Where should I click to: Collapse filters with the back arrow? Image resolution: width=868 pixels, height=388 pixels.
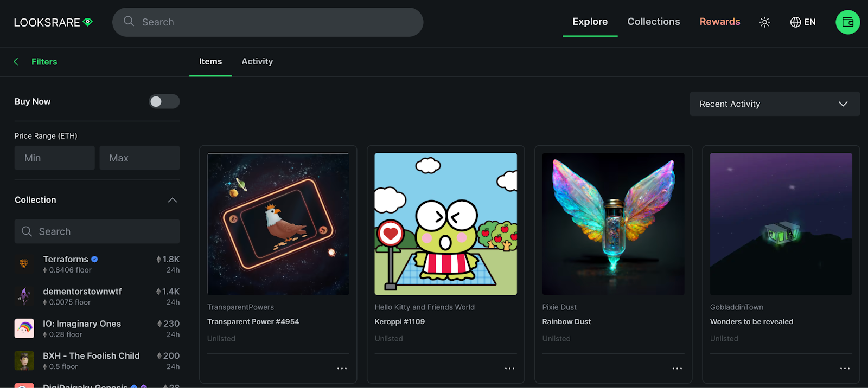click(x=16, y=62)
